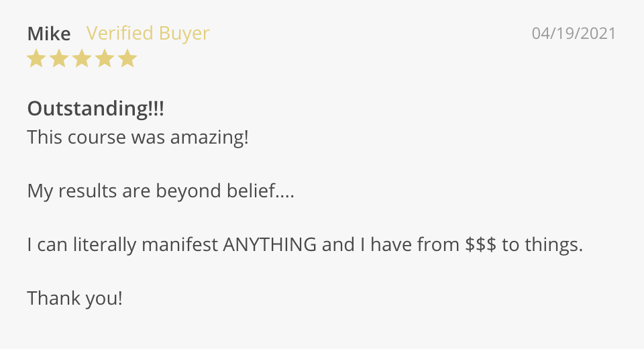Click the "My results are beyond belief" line

[161, 191]
